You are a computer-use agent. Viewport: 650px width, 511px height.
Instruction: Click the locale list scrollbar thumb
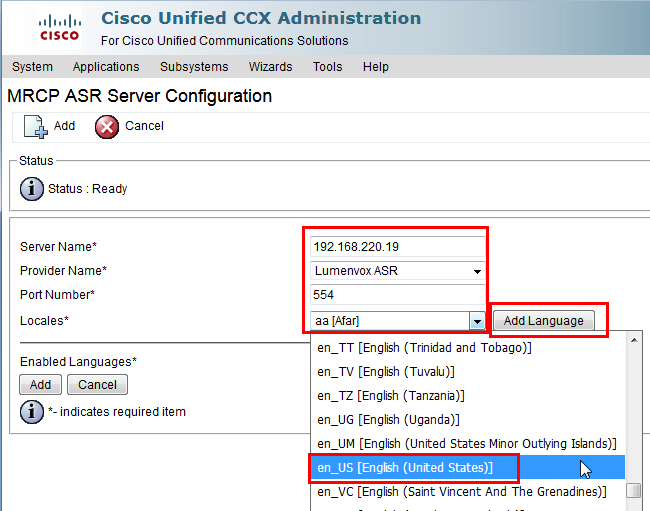[x=634, y=490]
